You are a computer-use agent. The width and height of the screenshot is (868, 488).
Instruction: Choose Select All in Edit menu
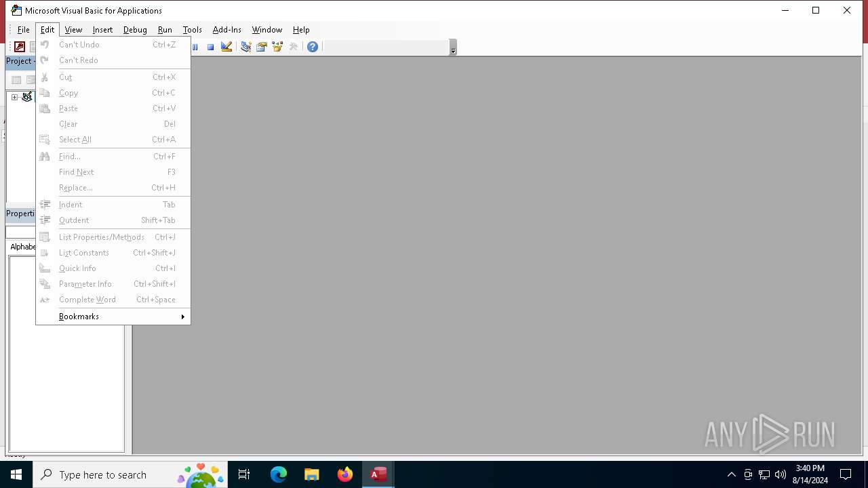(x=113, y=140)
